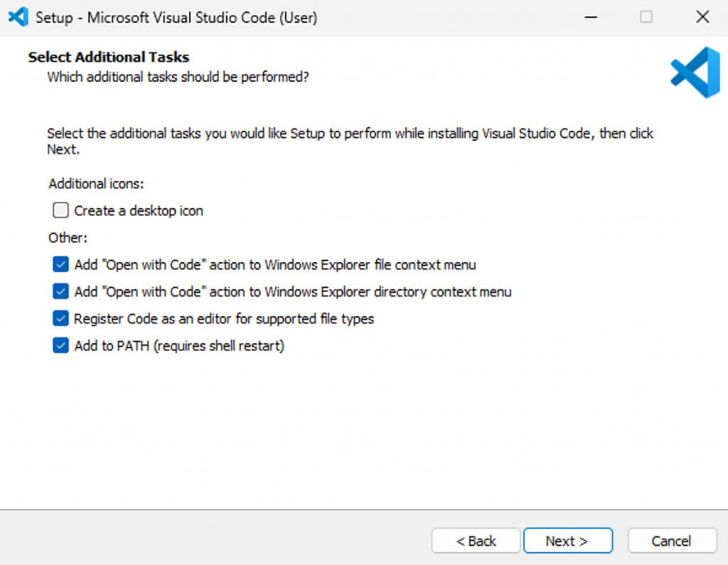Cancel the installation
Screen dimensions: 728x565
(672, 541)
